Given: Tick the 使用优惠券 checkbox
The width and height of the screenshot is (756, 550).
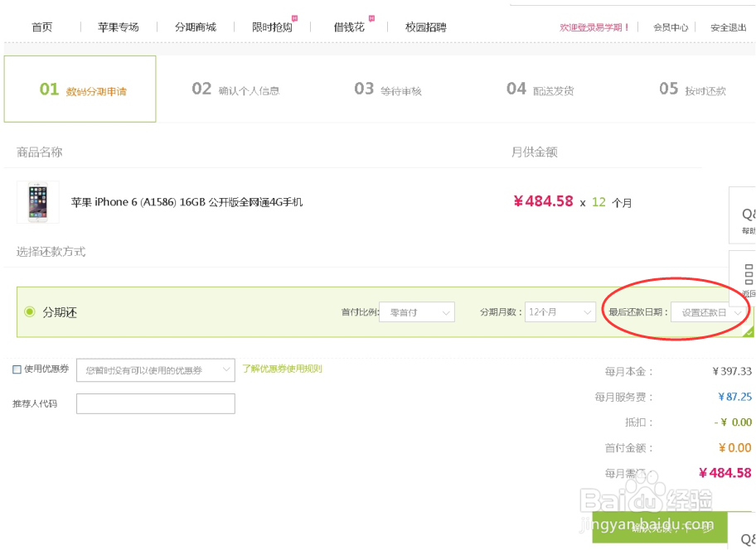Looking at the screenshot, I should 17,369.
